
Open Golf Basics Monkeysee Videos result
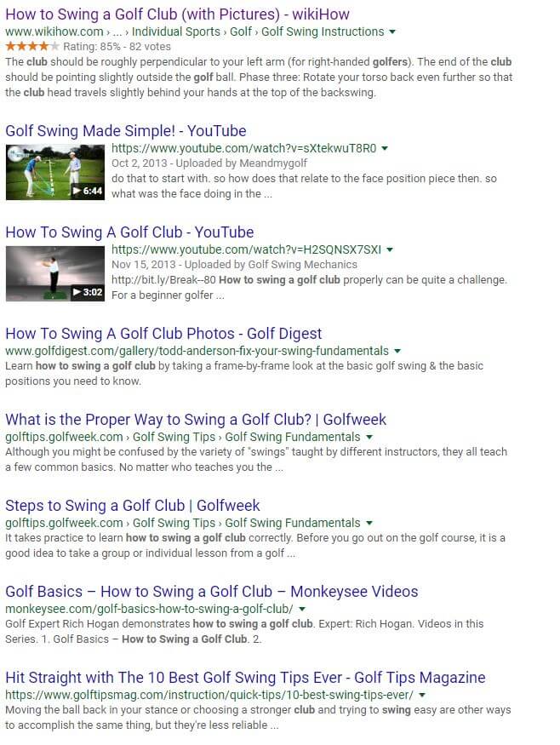[212, 592]
